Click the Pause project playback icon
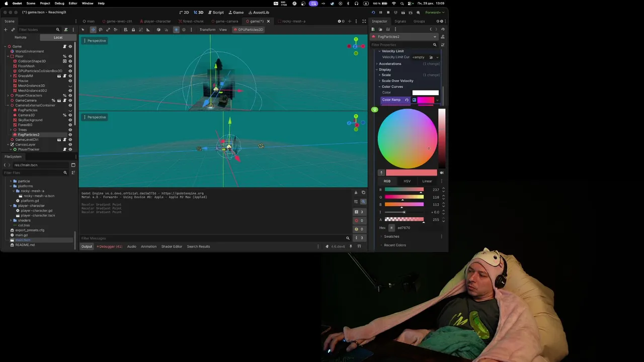The image size is (644, 362). click(380, 12)
